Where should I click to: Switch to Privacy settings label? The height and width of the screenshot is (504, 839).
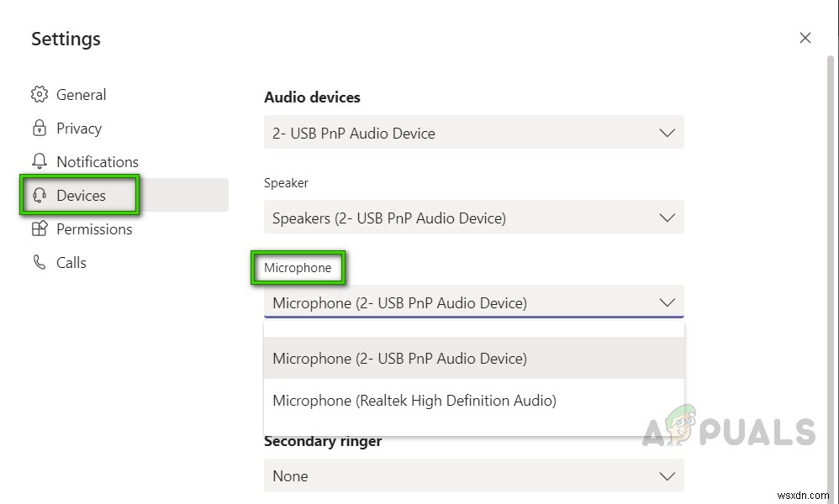pos(79,129)
